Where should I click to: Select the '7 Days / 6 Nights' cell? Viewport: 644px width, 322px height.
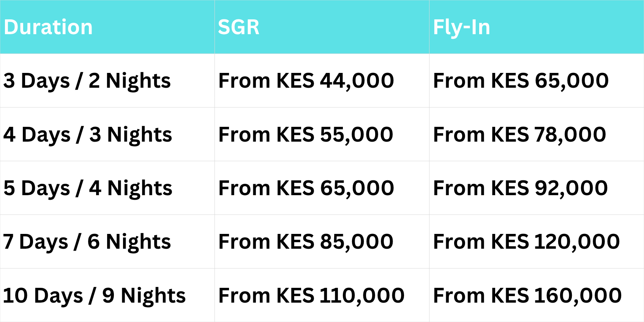point(87,242)
